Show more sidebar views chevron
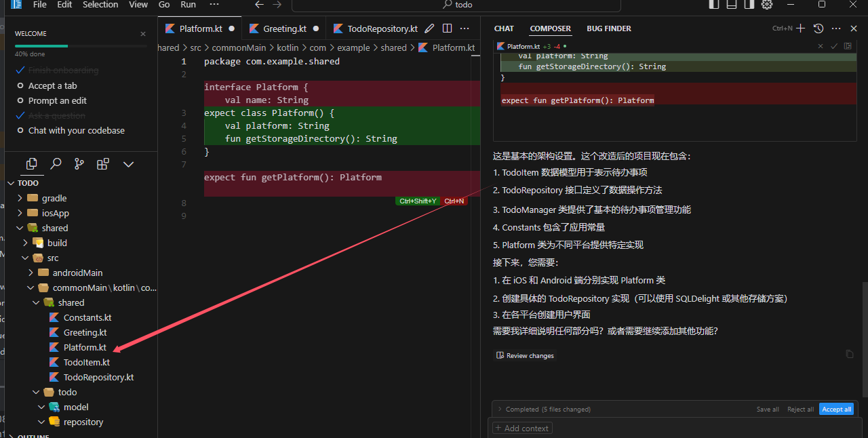Image resolution: width=868 pixels, height=438 pixels. coord(128,164)
